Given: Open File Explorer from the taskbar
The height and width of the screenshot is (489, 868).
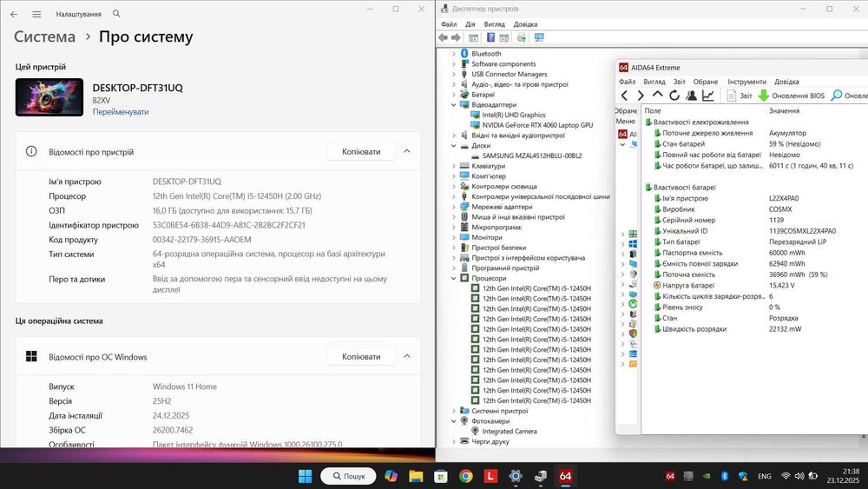Looking at the screenshot, I should click(416, 476).
